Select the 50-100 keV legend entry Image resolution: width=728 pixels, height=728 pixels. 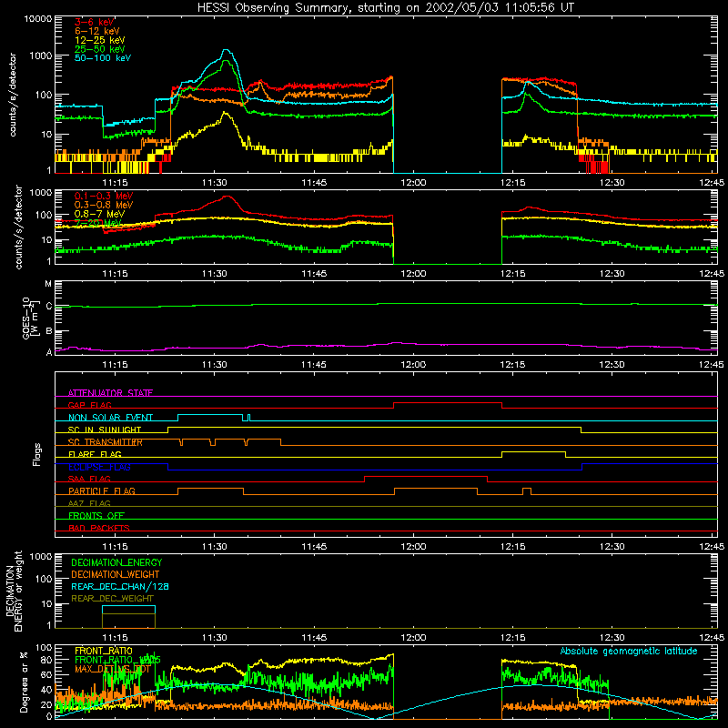103,58
